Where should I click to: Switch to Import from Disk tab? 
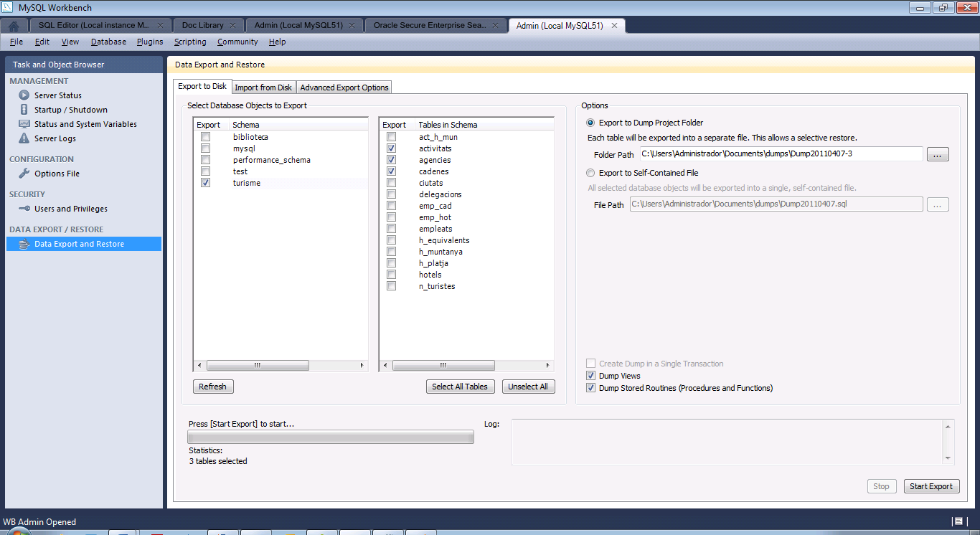(263, 87)
